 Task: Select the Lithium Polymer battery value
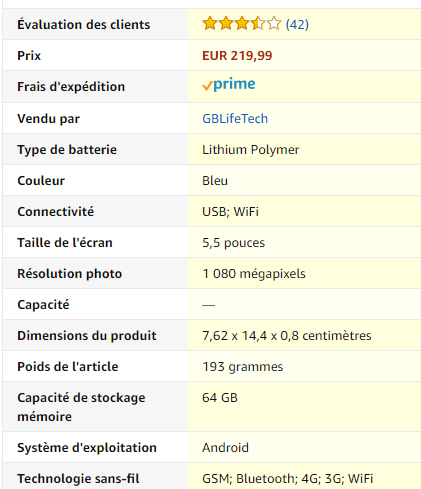point(251,150)
